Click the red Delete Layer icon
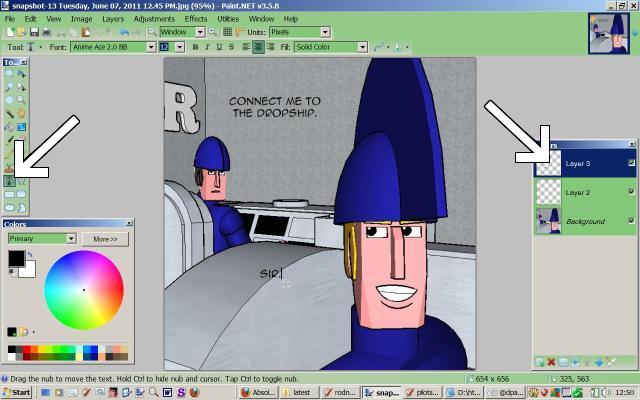 (x=553, y=361)
